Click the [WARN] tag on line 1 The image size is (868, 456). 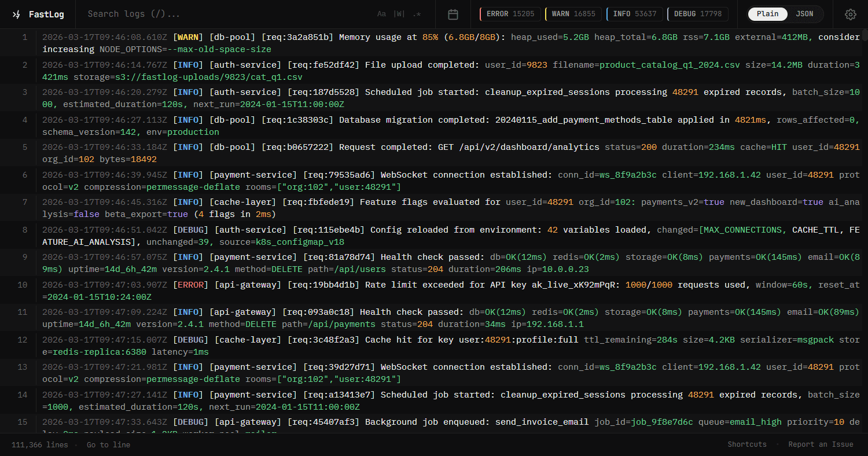[188, 37]
